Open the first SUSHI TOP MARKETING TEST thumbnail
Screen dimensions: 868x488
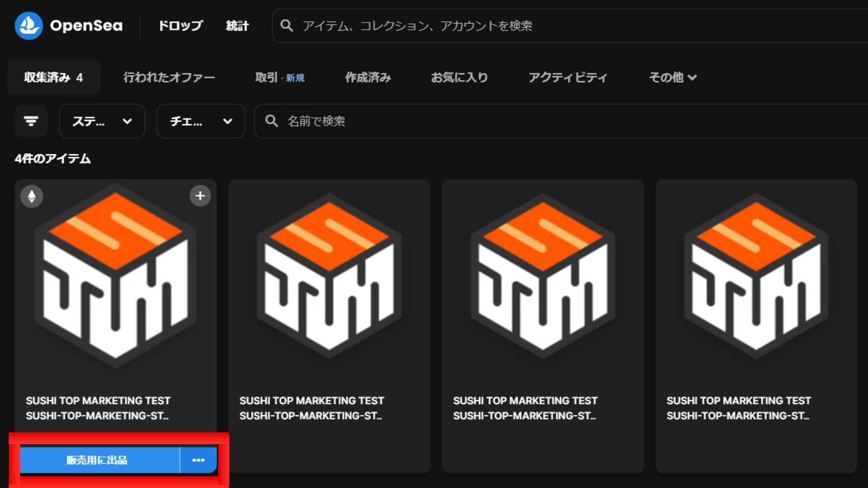point(116,276)
